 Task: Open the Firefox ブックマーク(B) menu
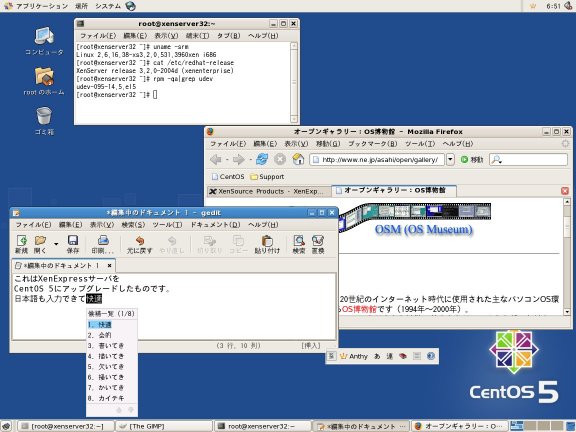pos(372,144)
